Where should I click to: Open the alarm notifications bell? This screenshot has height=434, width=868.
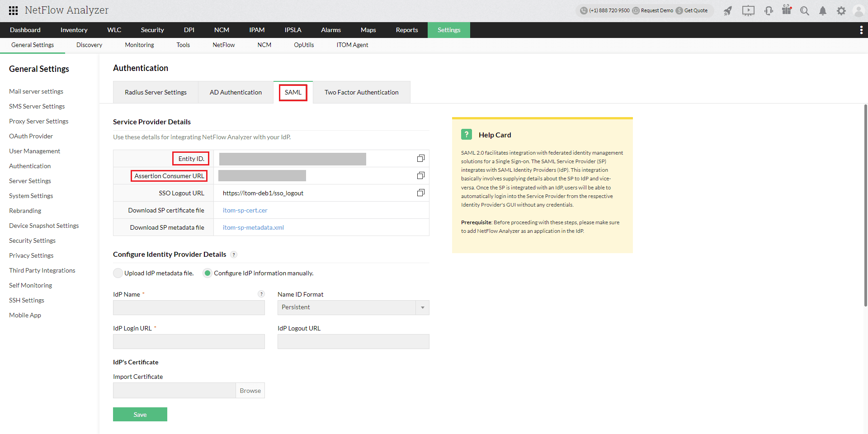[x=823, y=10]
